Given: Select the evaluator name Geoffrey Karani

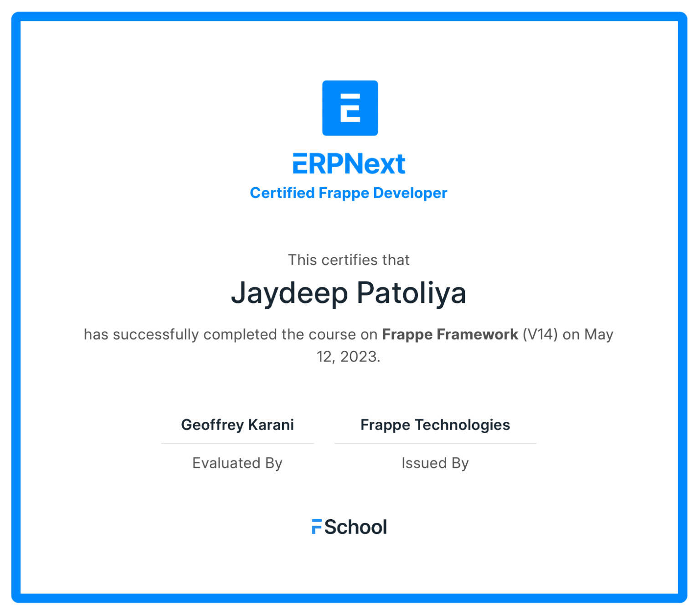Looking at the screenshot, I should point(237,425).
